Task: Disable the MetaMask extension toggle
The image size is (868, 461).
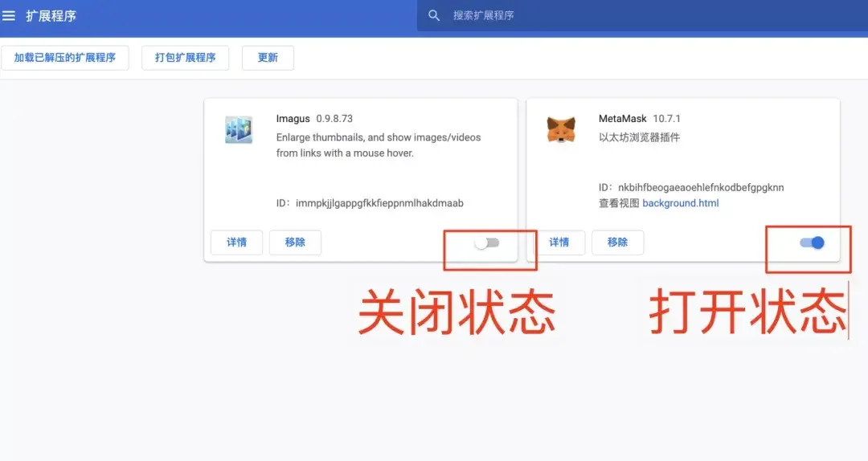Action: [812, 243]
